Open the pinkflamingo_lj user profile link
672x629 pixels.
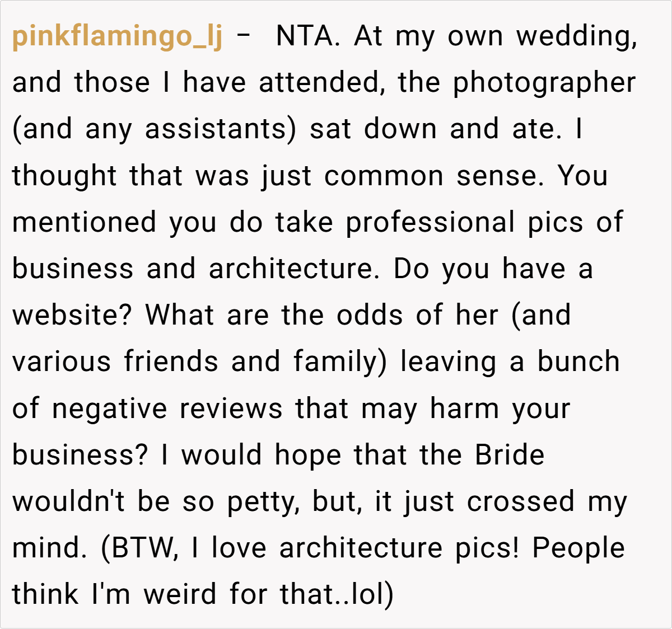tap(117, 37)
